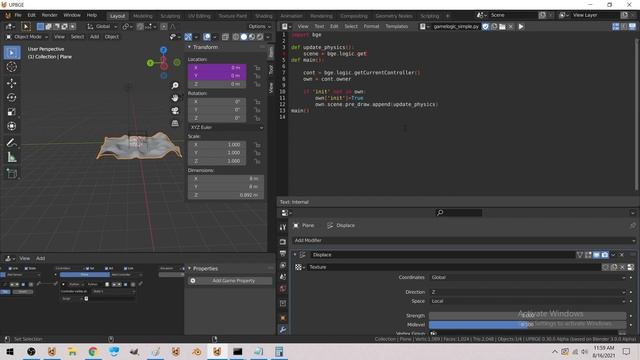This screenshot has width=640, height=360.
Task: Open the Coordinates Global dropdown
Action: pyautogui.click(x=528, y=278)
